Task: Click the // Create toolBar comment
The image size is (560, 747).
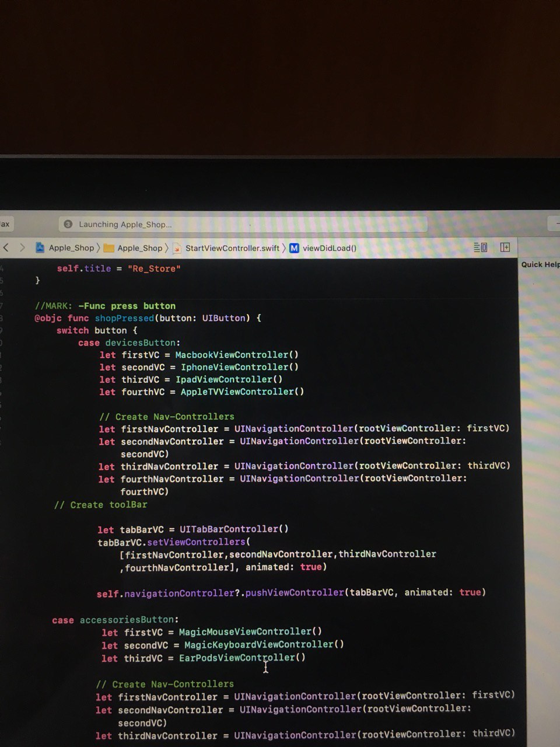Action: pos(100,505)
